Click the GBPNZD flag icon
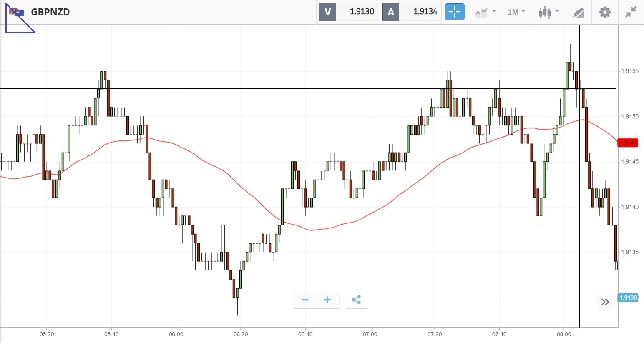Screen dimensions: 644x343 tap(17, 12)
